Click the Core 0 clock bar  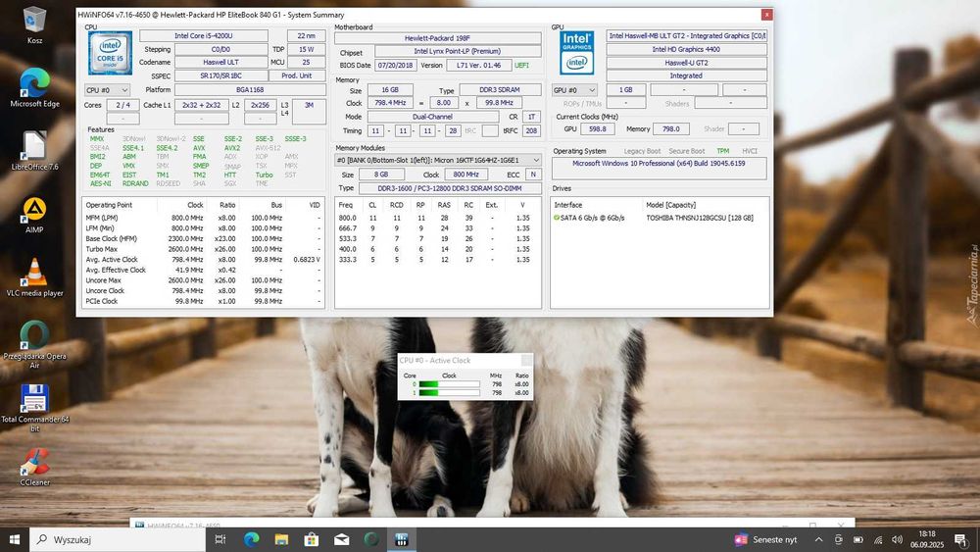449,383
